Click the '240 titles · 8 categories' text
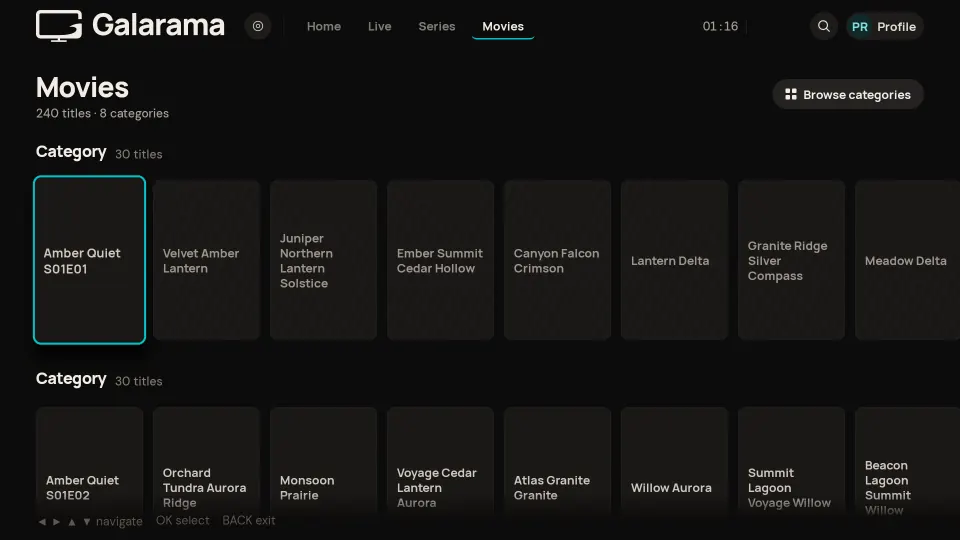This screenshot has width=960, height=540. point(102,113)
